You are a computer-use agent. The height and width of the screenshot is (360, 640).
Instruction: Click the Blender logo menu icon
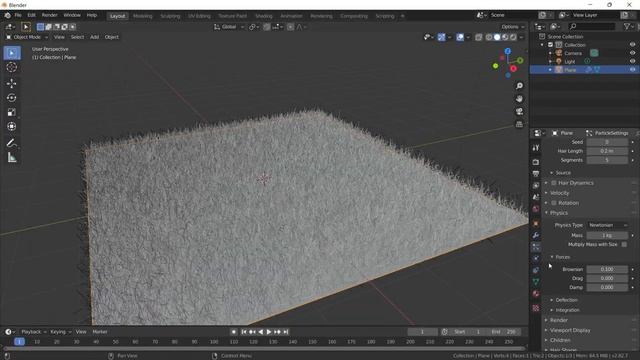tap(8, 15)
